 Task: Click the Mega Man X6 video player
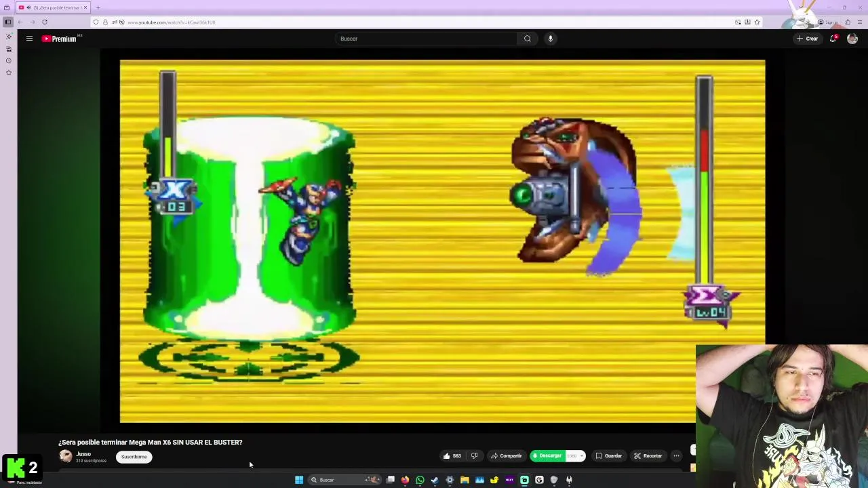442,241
